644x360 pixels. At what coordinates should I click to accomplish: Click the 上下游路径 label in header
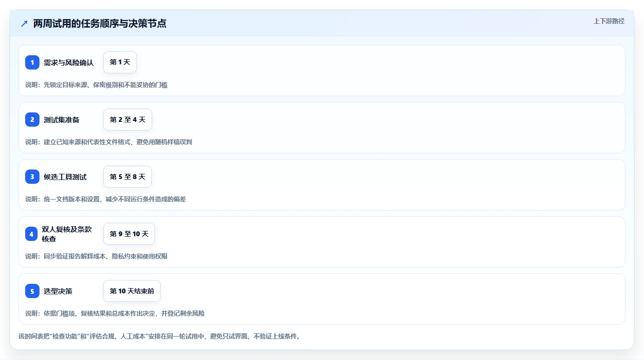pos(609,21)
